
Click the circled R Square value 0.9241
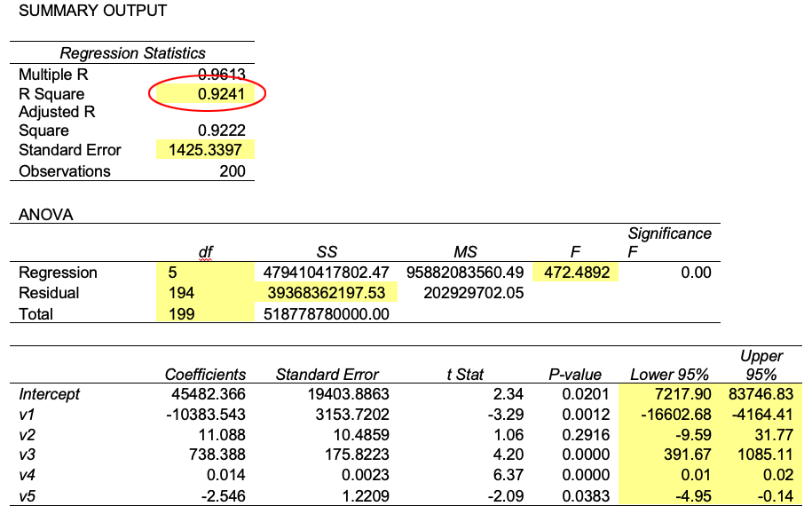pos(221,93)
